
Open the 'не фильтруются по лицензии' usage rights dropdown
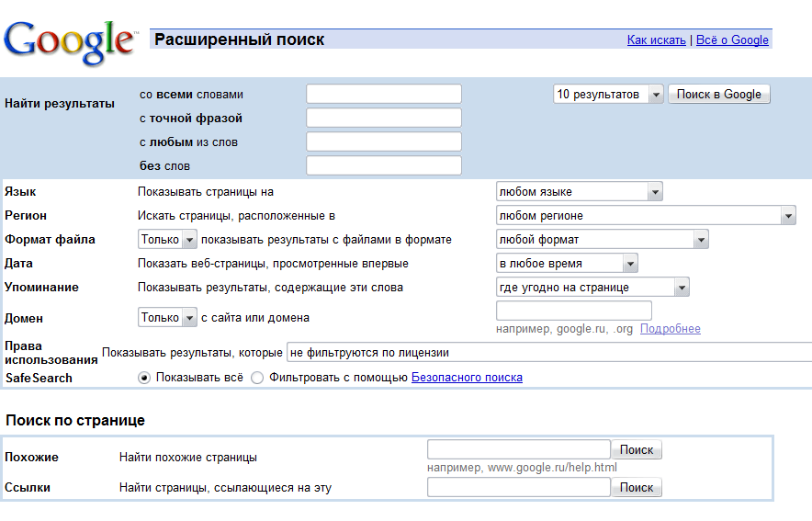coord(549,353)
